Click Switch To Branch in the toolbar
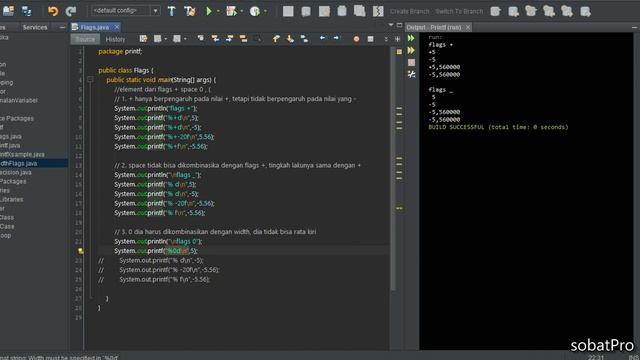Viewport: 640px width, 360px height. click(x=459, y=11)
